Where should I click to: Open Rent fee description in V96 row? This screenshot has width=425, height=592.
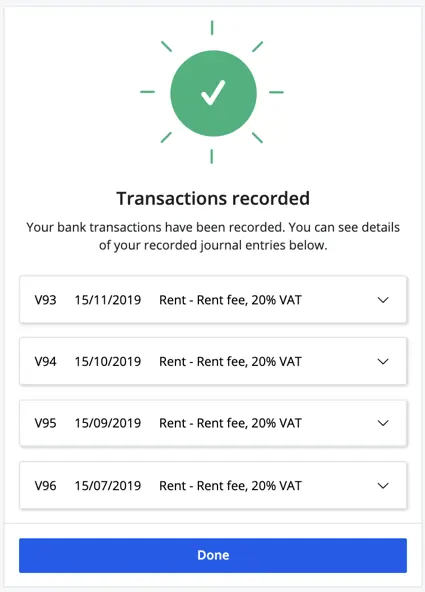pyautogui.click(x=230, y=486)
